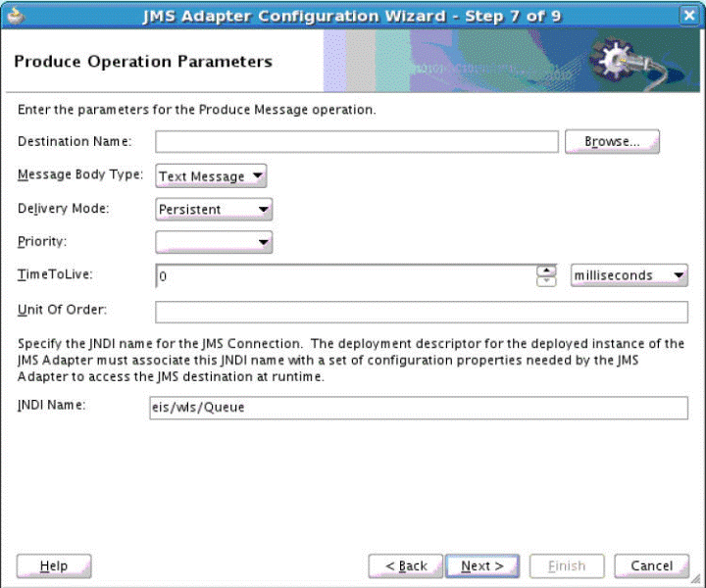This screenshot has height=588, width=706.
Task: Open the Delivery Mode dropdown showing Persistent
Action: [214, 209]
